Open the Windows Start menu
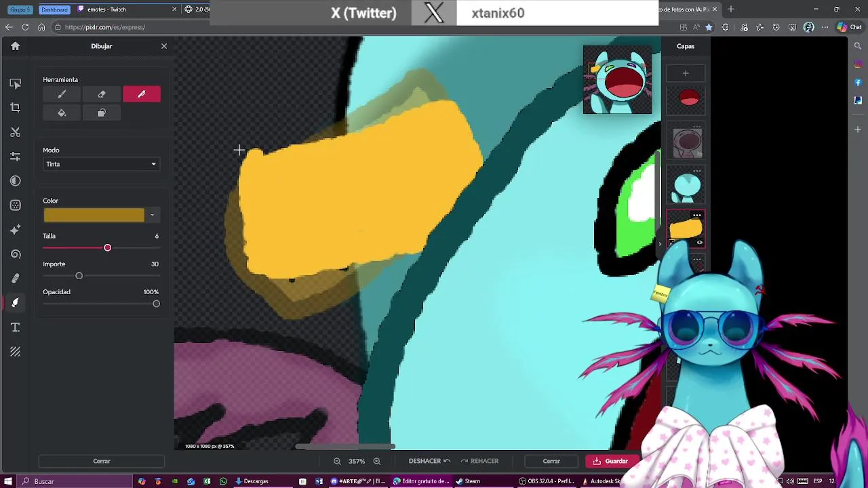868x488 pixels. point(8,481)
